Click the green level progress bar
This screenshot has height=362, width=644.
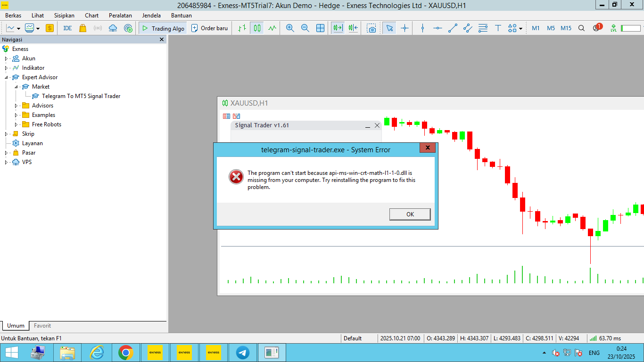point(631,28)
